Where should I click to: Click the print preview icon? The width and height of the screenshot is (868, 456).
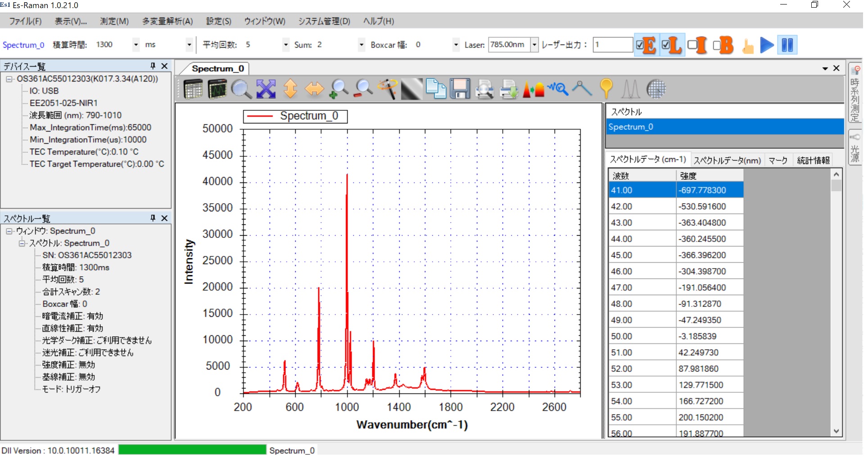pos(484,89)
